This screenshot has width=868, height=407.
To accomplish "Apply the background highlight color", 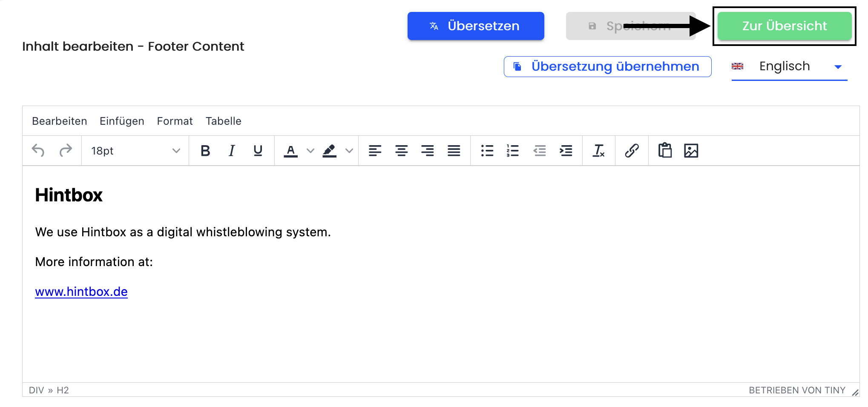I will coord(330,151).
